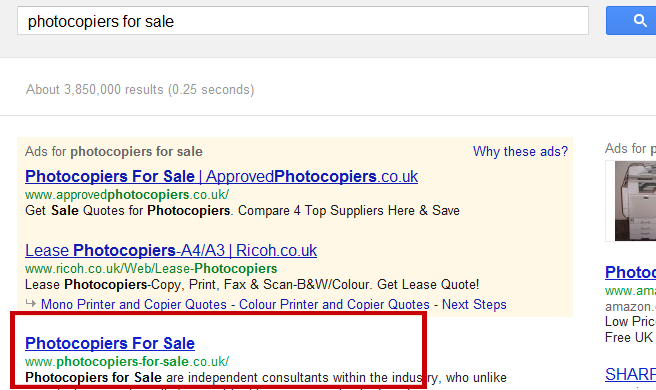
Task: Click the green www.photocopiers-for-sale.co.uk URL
Action: pyautogui.click(x=127, y=361)
